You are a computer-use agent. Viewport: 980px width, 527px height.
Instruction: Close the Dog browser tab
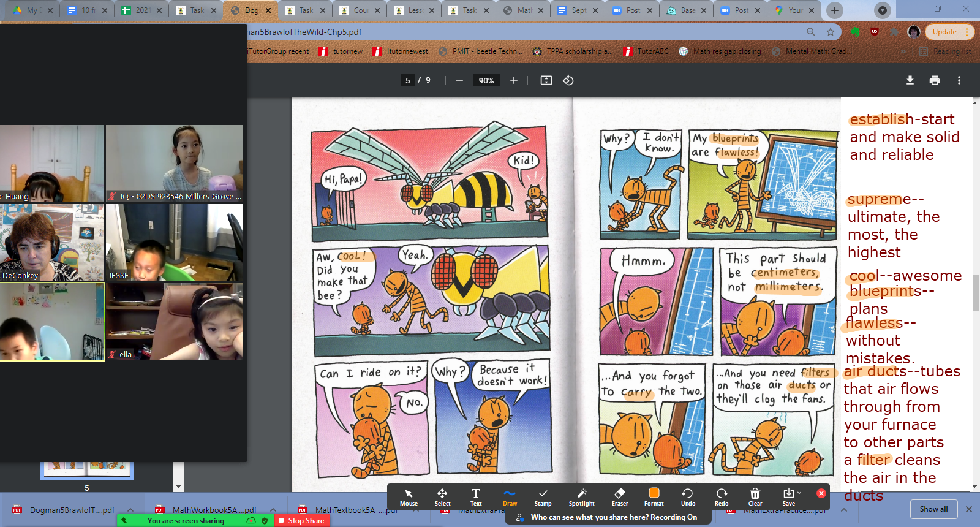[x=268, y=10]
